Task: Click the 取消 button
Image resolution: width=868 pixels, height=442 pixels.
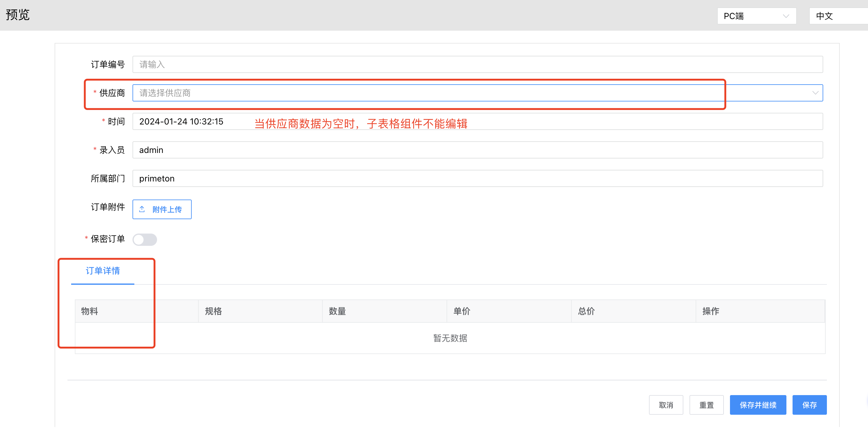Action: pos(666,405)
